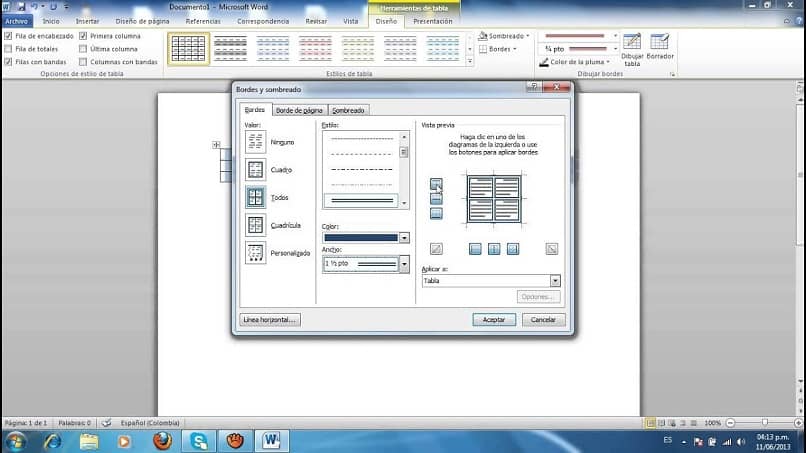Viewport: 806px width, 453px height.
Task: Open the Ancho width dropdown
Action: click(x=404, y=264)
